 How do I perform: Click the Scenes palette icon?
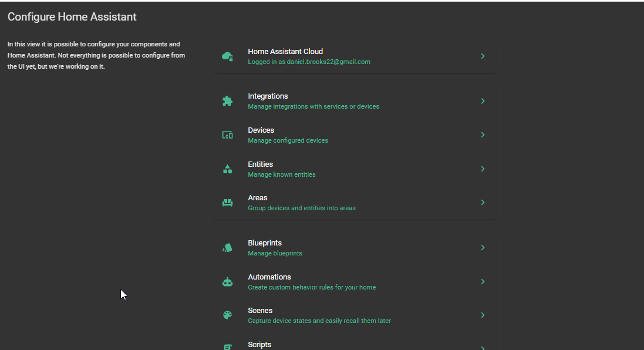point(228,315)
